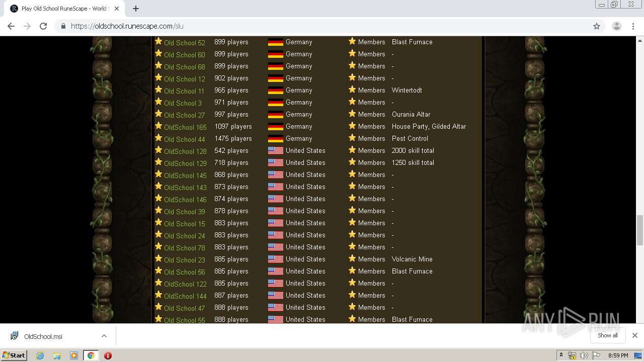644x362 pixels.
Task: Switch to Chrome in the taskbar
Action: pos(91,355)
